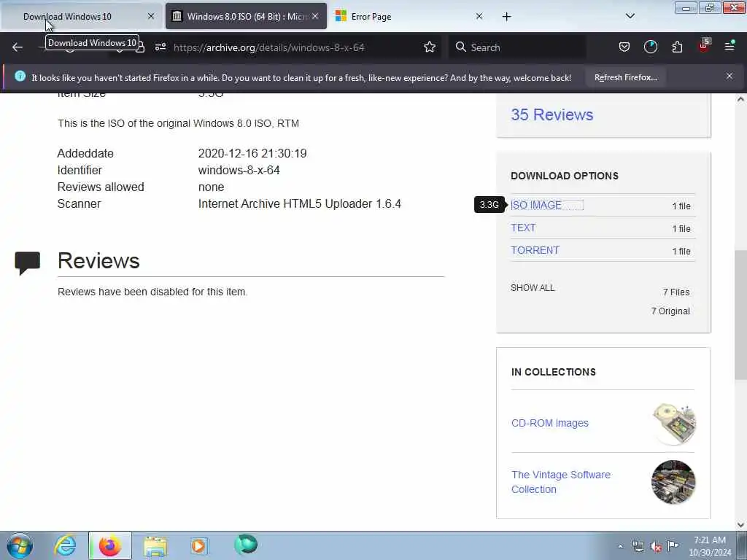The width and height of the screenshot is (747, 560).
Task: Download the TEXT file option
Action: (x=523, y=227)
